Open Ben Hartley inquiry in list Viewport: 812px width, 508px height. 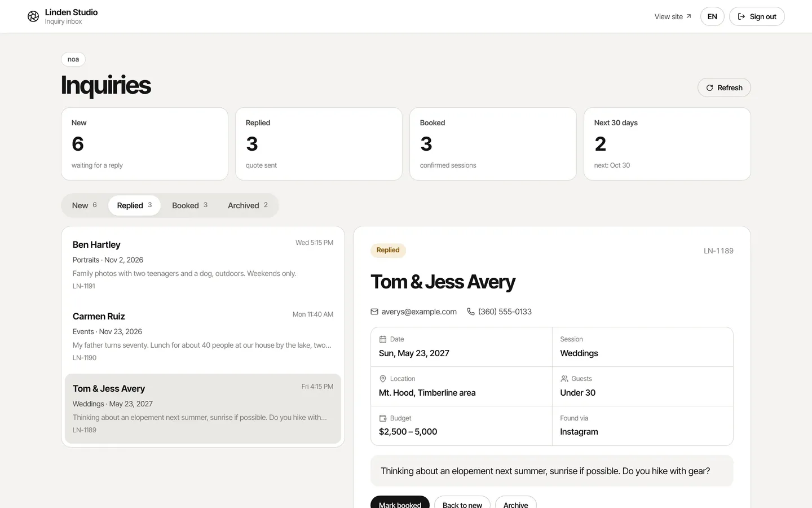203,265
